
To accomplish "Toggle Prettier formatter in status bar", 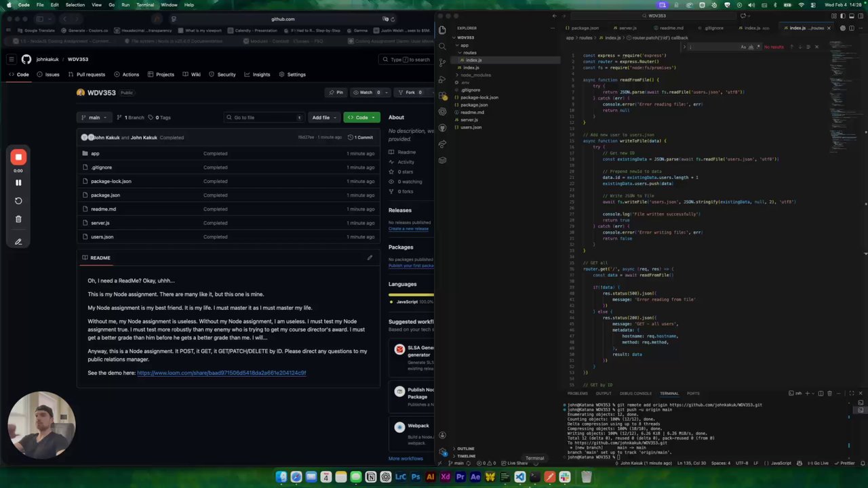I will (x=845, y=463).
